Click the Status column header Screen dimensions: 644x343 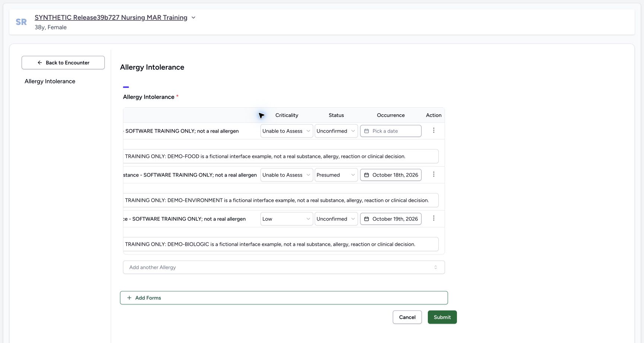tap(336, 115)
